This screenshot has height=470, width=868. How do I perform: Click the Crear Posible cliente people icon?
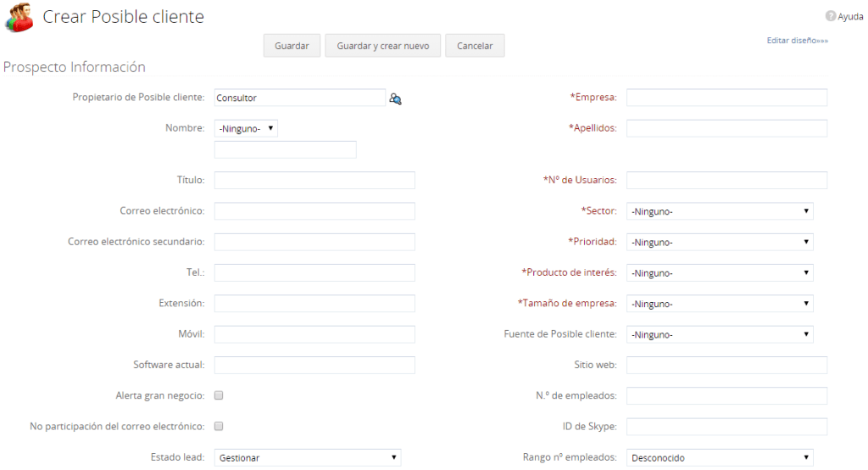(x=19, y=17)
